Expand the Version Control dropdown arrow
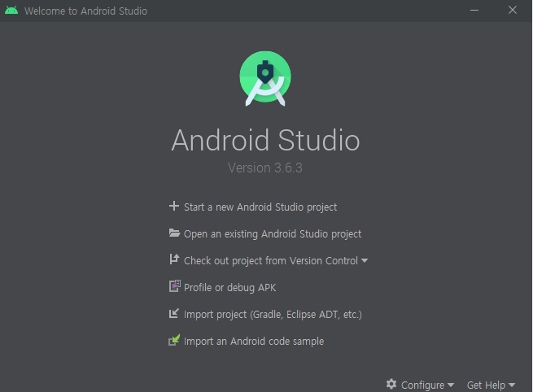 [x=365, y=260]
